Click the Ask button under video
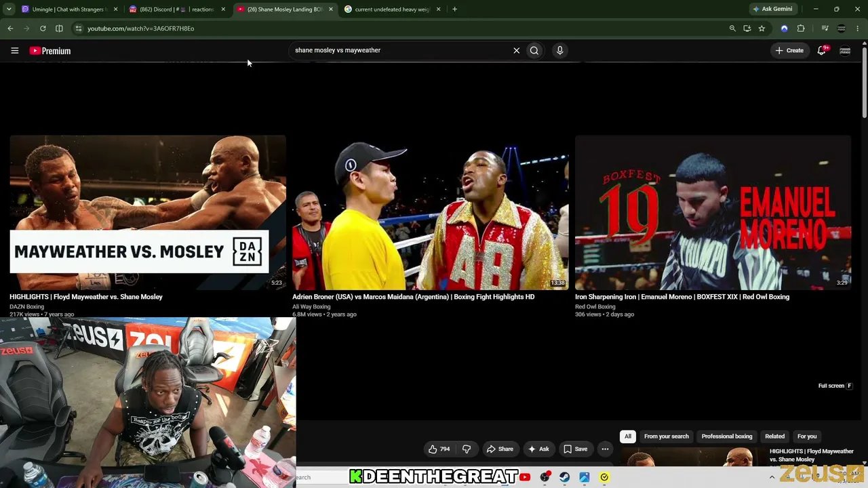Image resolution: width=868 pixels, height=488 pixels. click(538, 449)
